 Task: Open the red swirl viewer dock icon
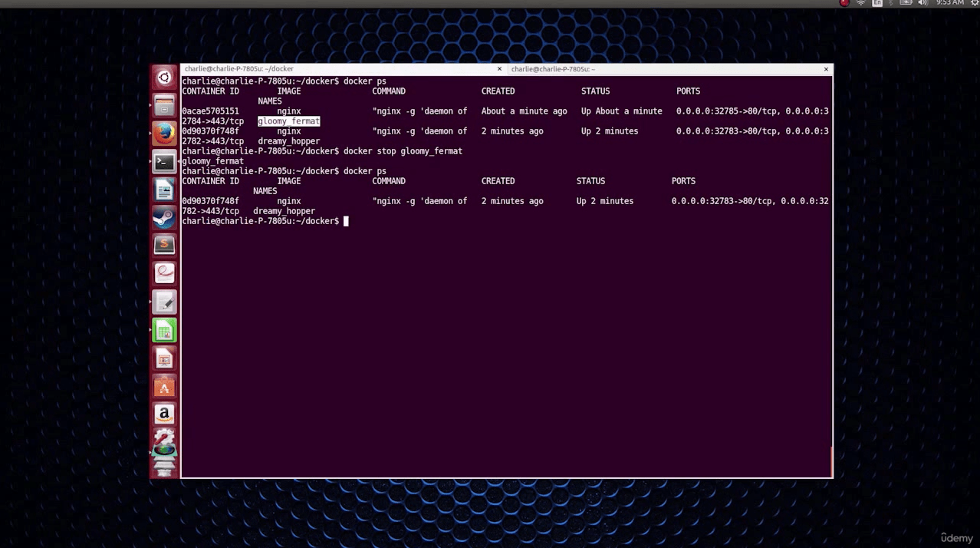tap(164, 273)
